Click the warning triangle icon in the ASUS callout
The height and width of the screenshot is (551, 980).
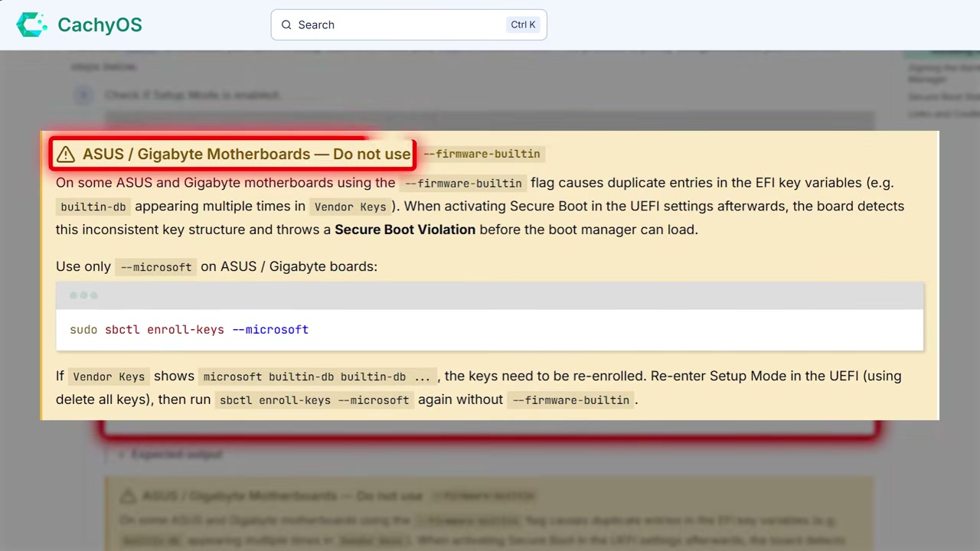coord(66,155)
